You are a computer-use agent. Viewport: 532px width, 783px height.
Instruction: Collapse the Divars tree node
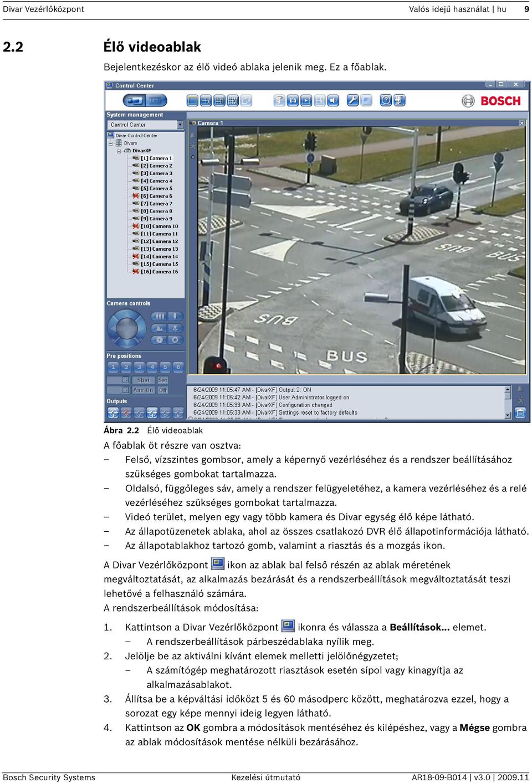(x=111, y=143)
